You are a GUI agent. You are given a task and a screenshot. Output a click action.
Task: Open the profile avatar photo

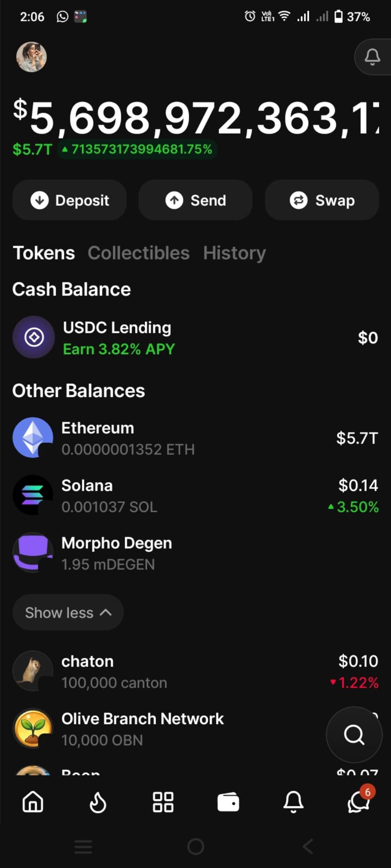31,57
